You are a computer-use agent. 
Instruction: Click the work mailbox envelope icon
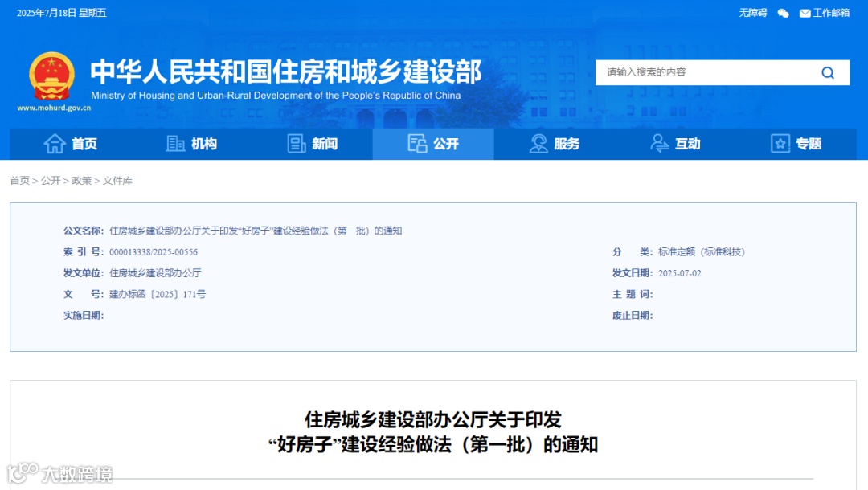pos(805,14)
